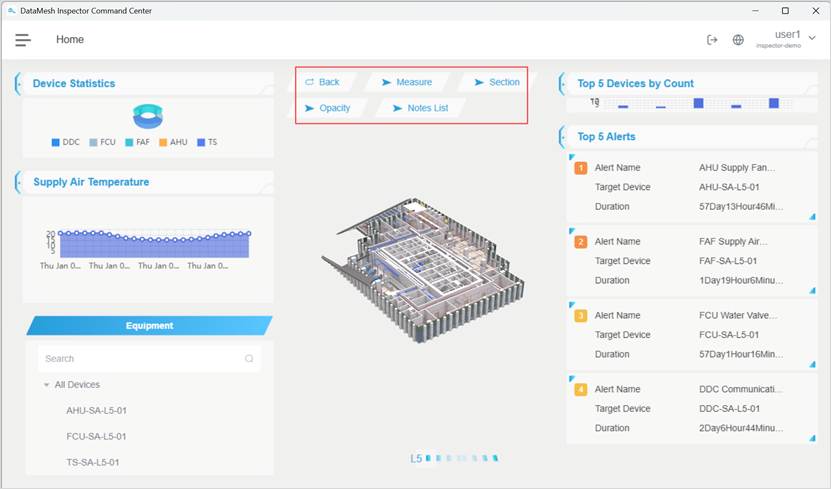Click the globe language icon

[x=738, y=40]
